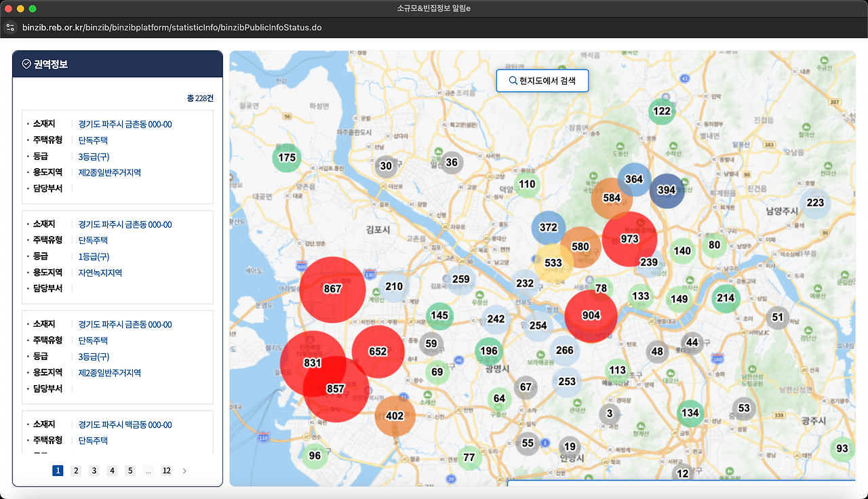Select the green 110 cluster marker
The height and width of the screenshot is (499, 868).
pyautogui.click(x=527, y=184)
